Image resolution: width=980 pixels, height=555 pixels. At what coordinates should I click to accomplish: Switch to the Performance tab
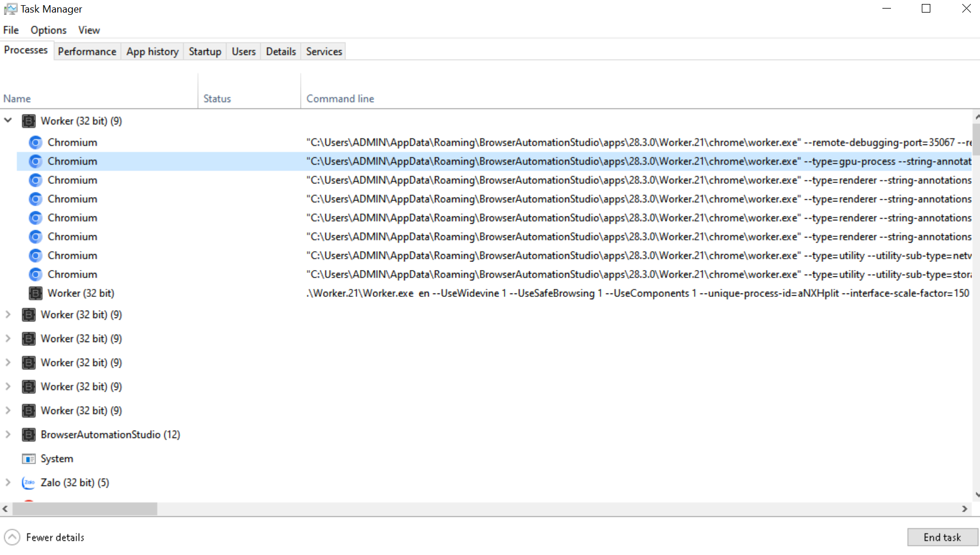[87, 51]
